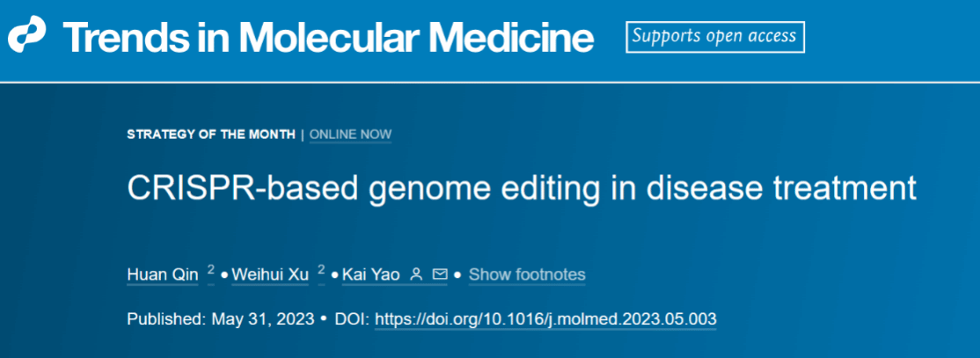Select the STRATEGY OF THE MONTH label
The width and height of the screenshot is (980, 358).
click(x=211, y=135)
